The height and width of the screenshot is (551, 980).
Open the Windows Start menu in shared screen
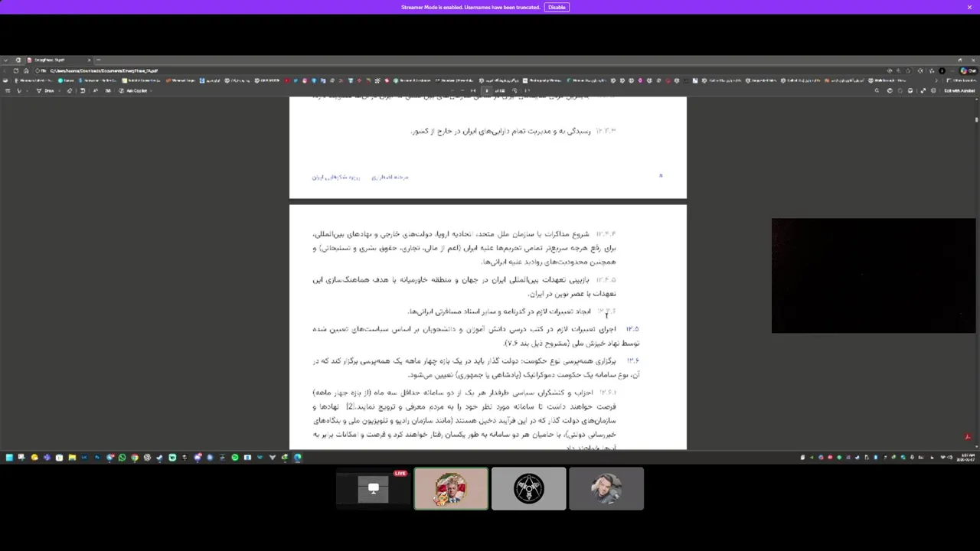click(9, 458)
